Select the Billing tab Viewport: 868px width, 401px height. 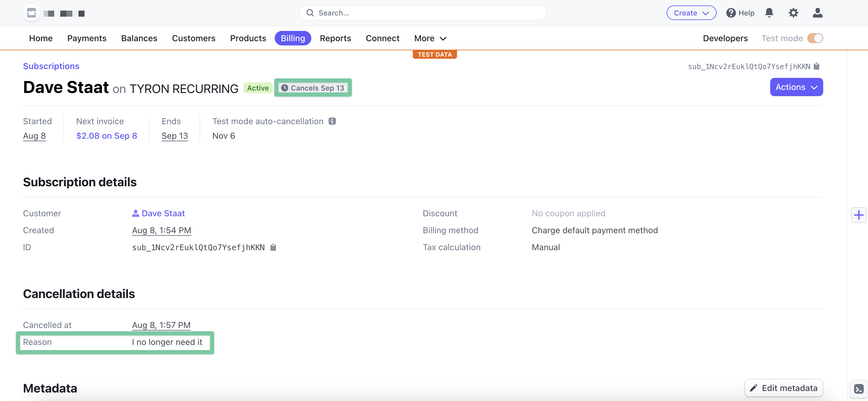pyautogui.click(x=293, y=38)
